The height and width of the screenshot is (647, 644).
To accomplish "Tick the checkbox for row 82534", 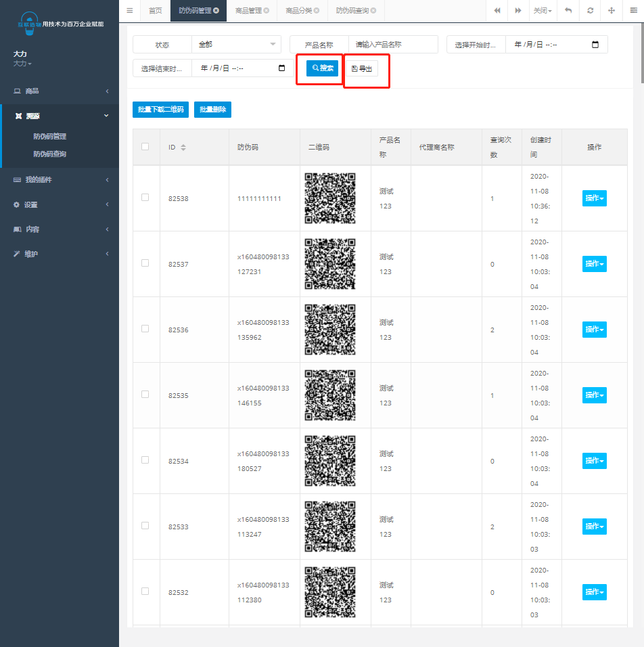I will coord(145,460).
